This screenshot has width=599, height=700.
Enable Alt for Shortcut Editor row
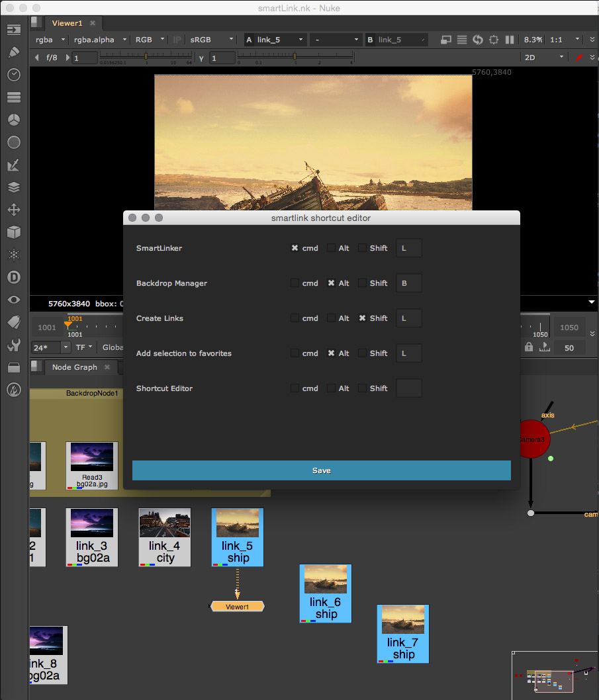pyautogui.click(x=331, y=388)
